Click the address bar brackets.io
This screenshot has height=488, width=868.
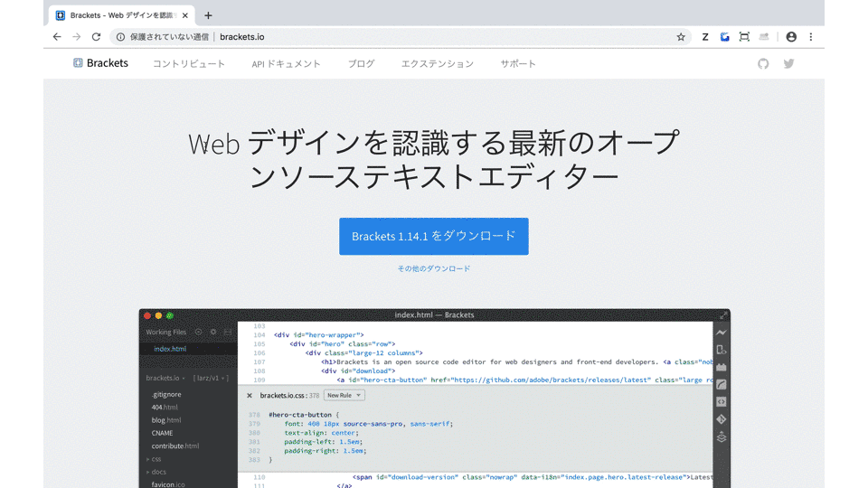pos(242,37)
